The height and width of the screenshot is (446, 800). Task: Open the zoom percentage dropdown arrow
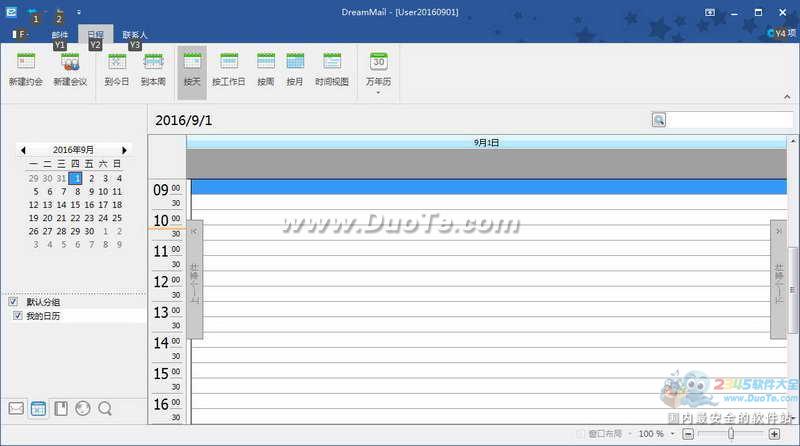673,434
